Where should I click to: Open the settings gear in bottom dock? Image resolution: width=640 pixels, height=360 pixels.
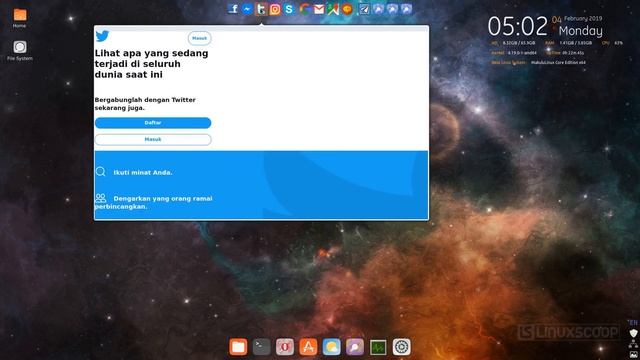pos(401,347)
